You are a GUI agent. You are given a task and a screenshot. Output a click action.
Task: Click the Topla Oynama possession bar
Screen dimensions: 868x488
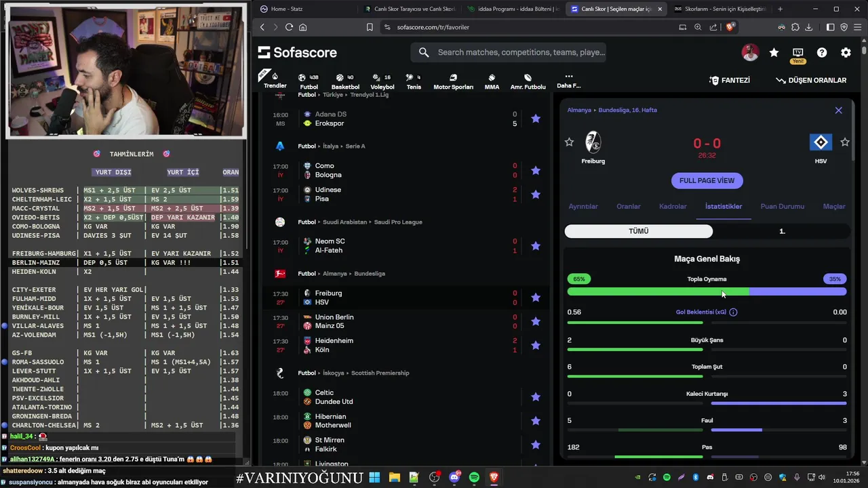(707, 291)
